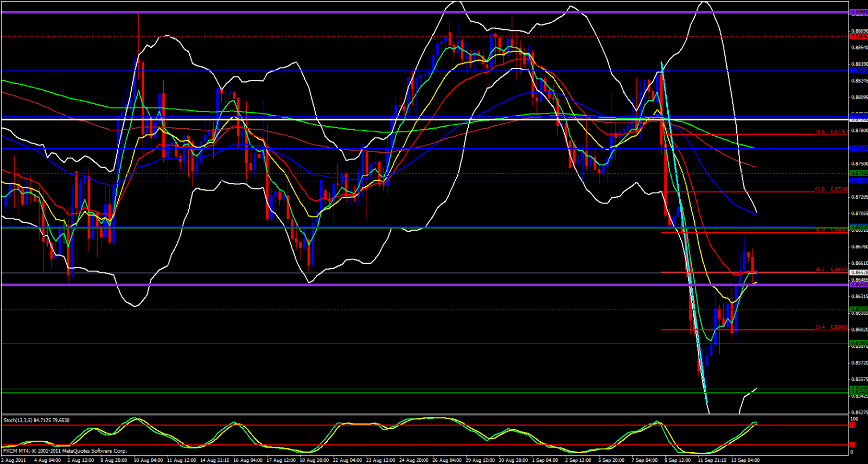This screenshot has width=868, height=464.
Task: Click the 30 Aug 20:00 time label
Action: (x=513, y=460)
